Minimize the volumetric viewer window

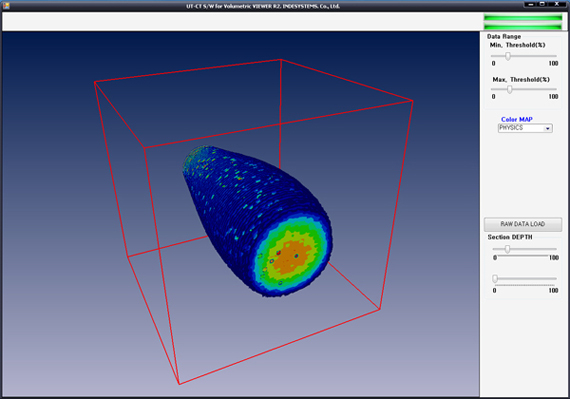[x=531, y=4]
